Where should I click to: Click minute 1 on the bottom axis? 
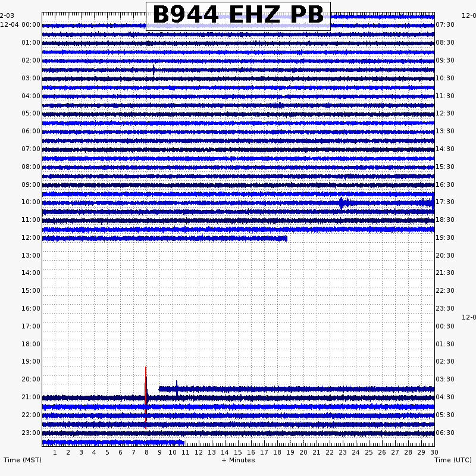tap(55, 452)
